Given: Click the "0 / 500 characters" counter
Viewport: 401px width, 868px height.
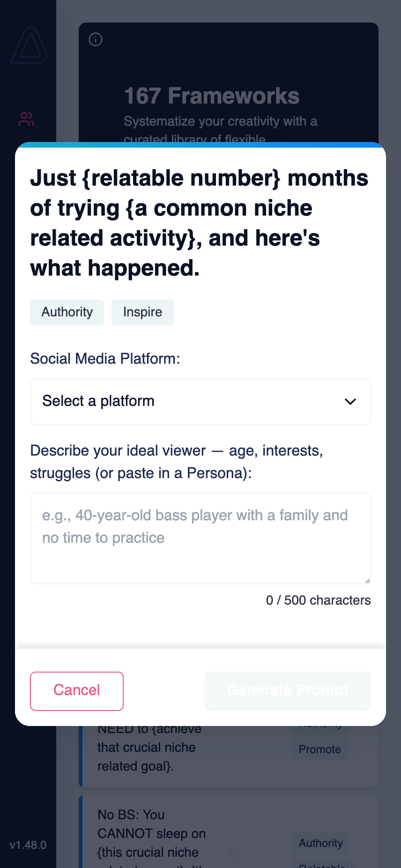Looking at the screenshot, I should (x=318, y=600).
